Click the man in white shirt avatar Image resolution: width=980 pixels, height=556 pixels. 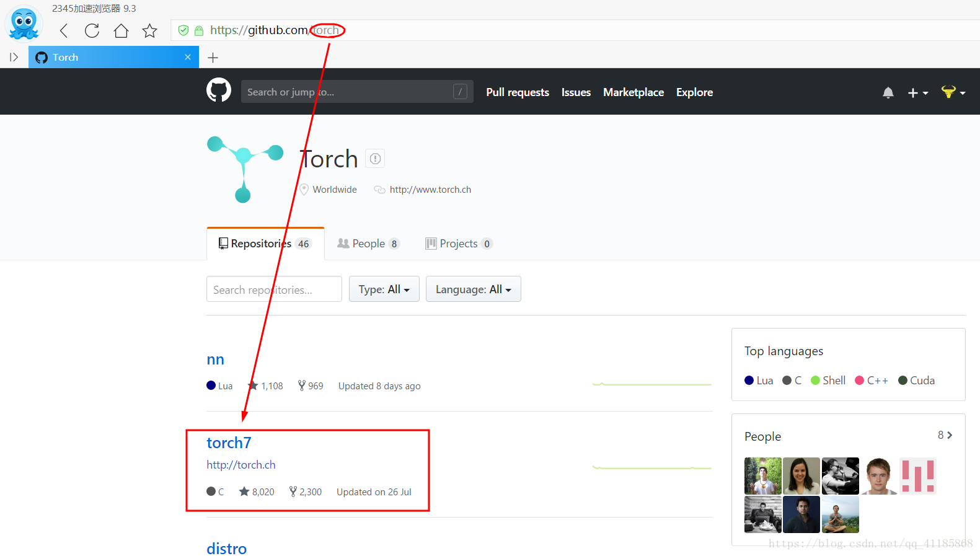(879, 476)
